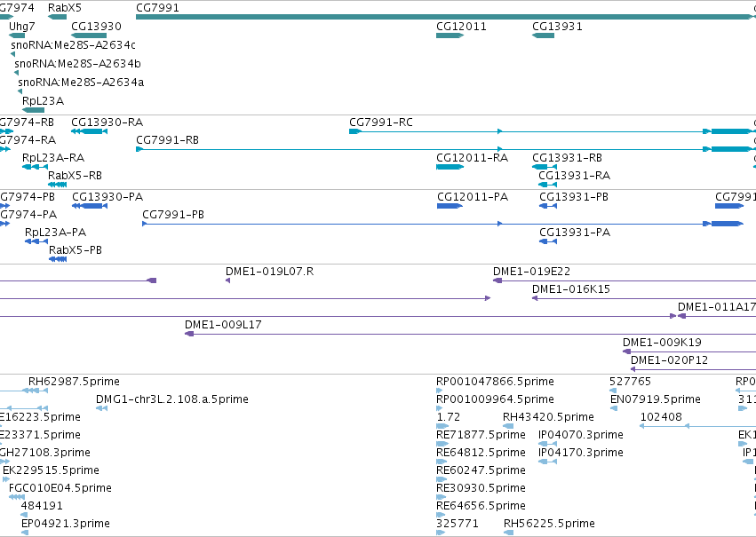Click the EK229515.5prime EST label
This screenshot has height=537, width=756.
pos(52,470)
